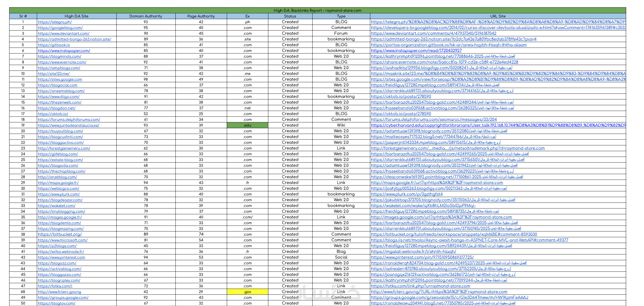Open the maps.google.fr/url?q= backlink URL
The height and width of the screenshot is (306, 644).
point(437,183)
